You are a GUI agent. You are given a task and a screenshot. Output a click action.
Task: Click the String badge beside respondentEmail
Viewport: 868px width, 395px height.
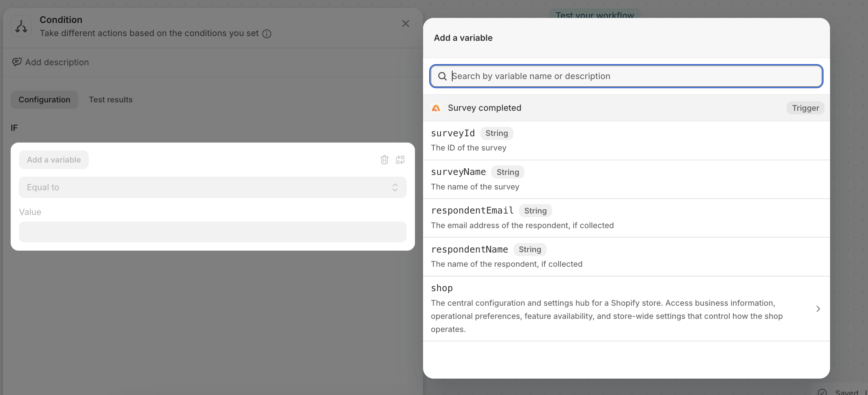click(535, 211)
